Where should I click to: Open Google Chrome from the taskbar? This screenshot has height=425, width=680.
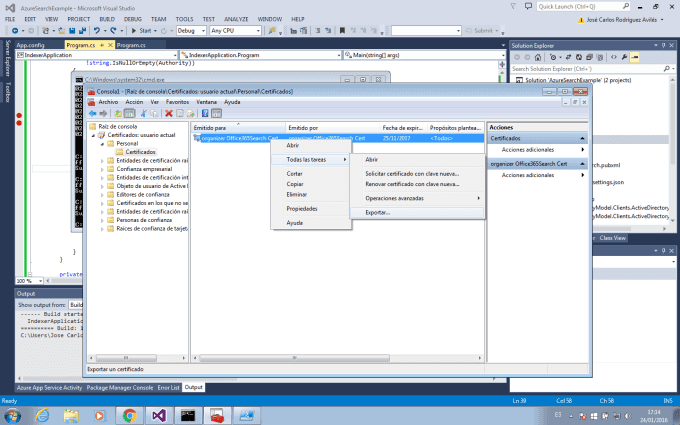point(129,416)
